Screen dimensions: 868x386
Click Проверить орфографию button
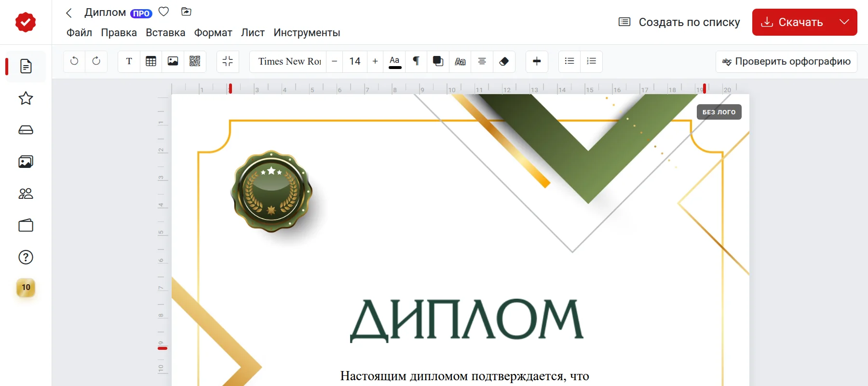787,61
